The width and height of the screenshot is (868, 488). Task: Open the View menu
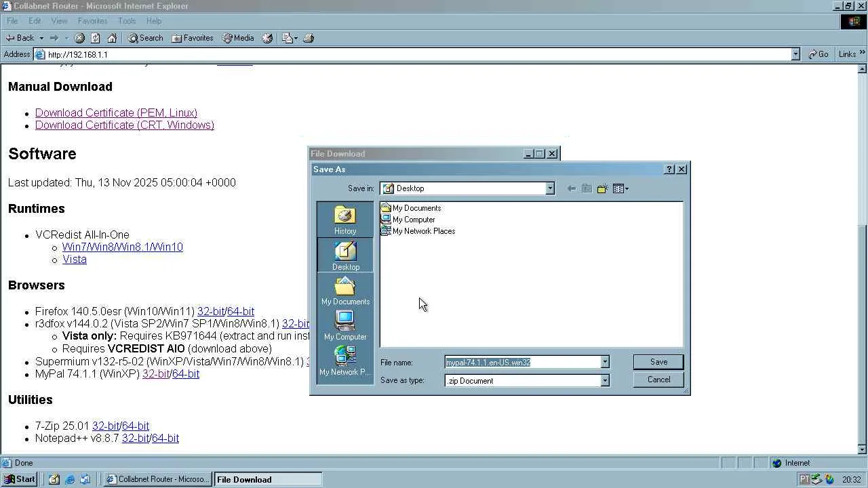tap(60, 21)
